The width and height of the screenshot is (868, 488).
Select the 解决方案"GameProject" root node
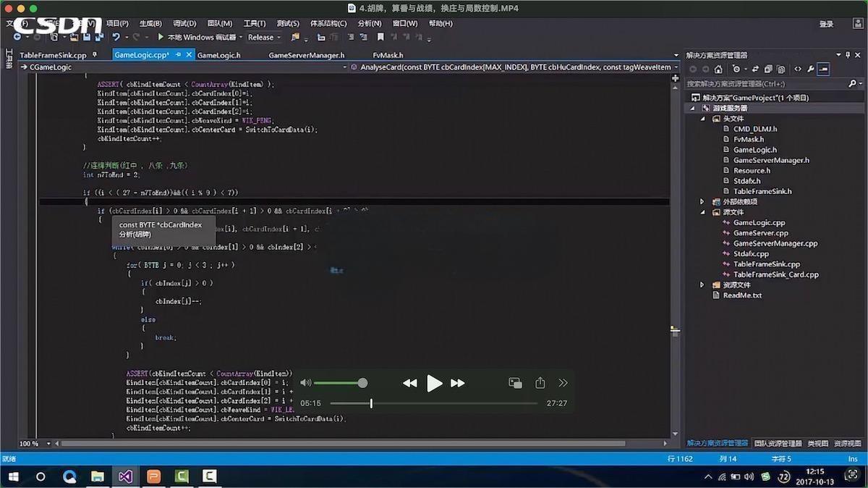pos(755,98)
